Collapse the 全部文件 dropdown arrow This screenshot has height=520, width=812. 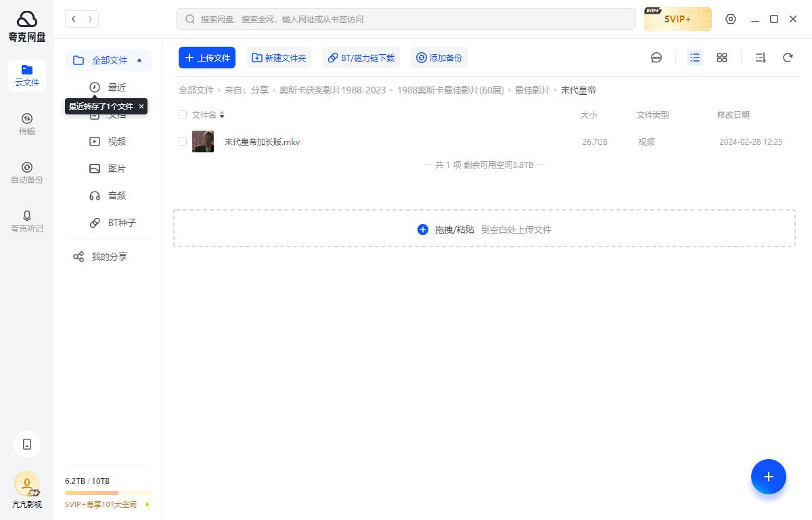(x=139, y=60)
